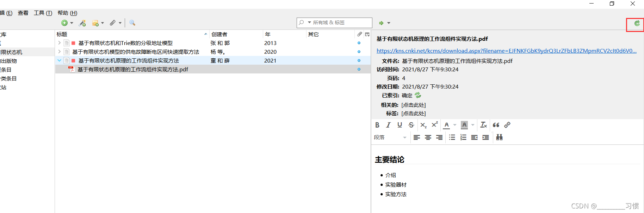Image resolution: width=644 pixels, height=213 pixels.
Task: Click the text highlight color swatch
Action: click(464, 125)
